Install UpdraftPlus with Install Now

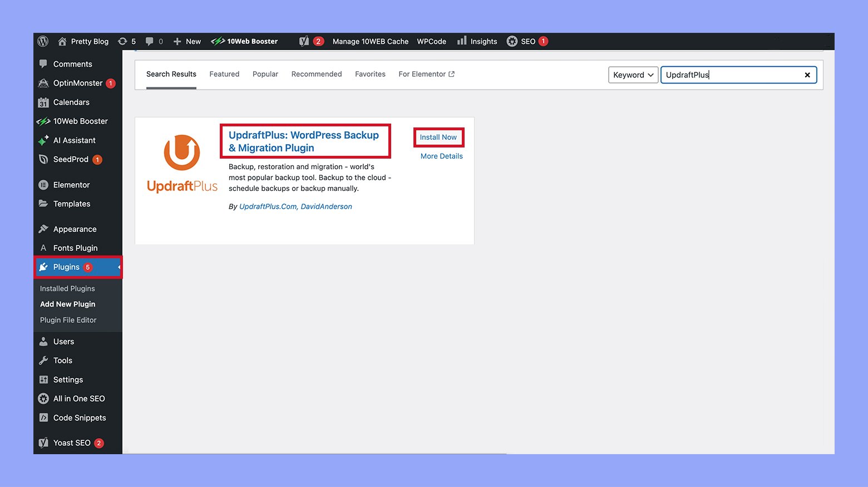pyautogui.click(x=438, y=137)
